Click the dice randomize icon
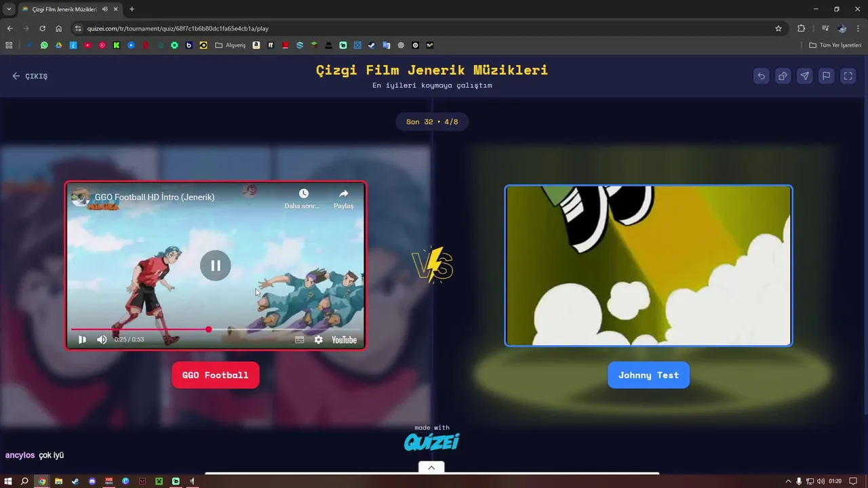The image size is (868, 488). coord(783,76)
